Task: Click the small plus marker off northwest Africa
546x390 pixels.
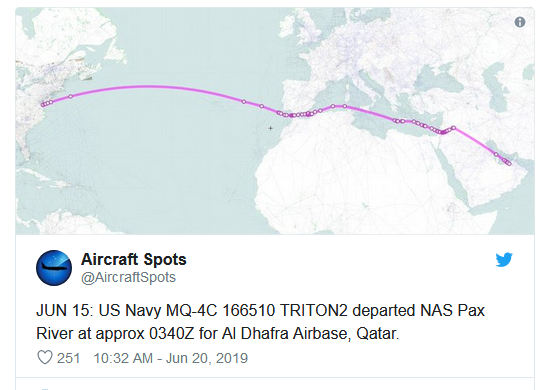Action: [x=271, y=128]
